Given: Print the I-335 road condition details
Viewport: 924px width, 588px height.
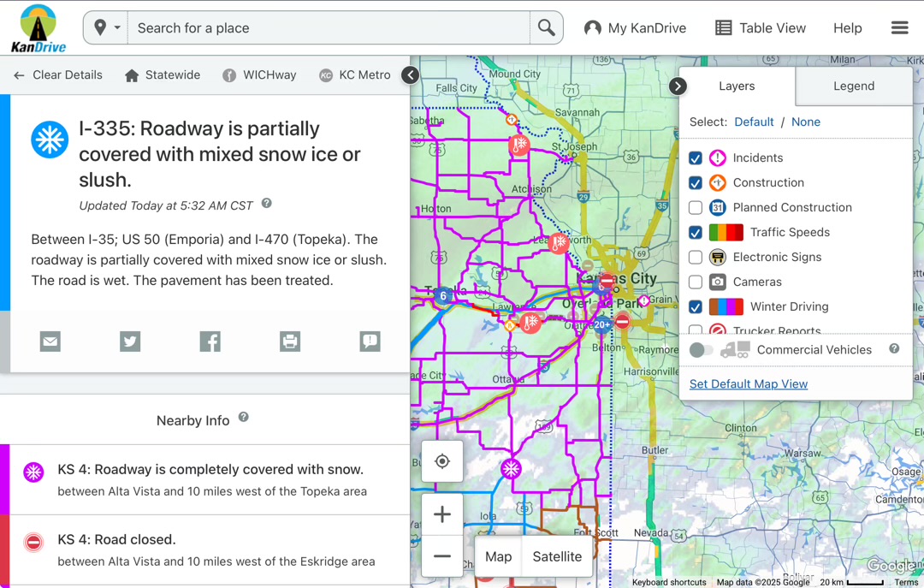Looking at the screenshot, I should pyautogui.click(x=290, y=342).
